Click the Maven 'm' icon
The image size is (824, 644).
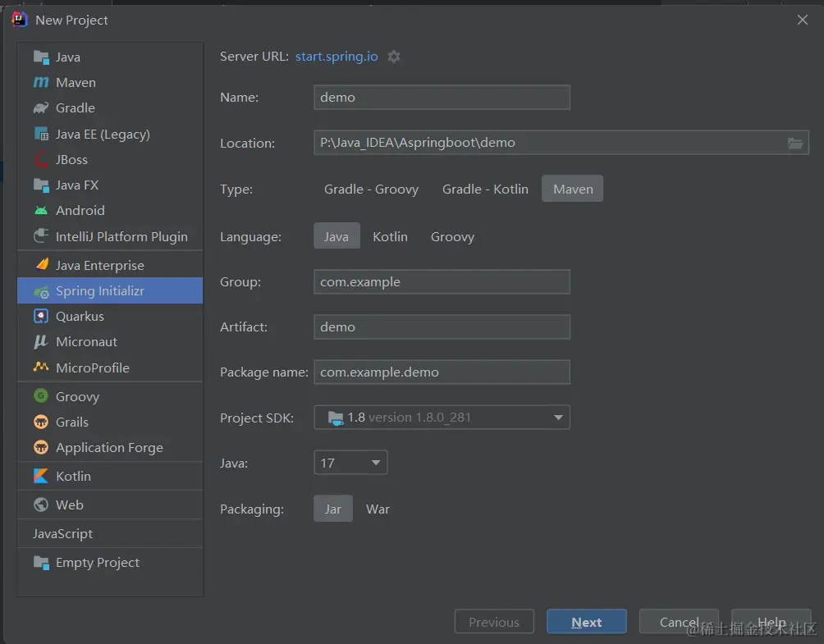41,83
